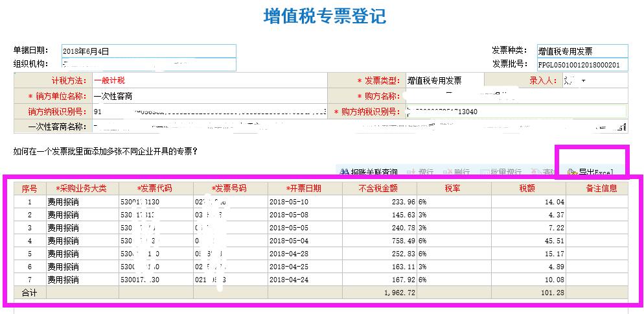Viewport: 644px width, 314px height.
Task: Click the 税额 cell showing 45.51
Action: 527,241
